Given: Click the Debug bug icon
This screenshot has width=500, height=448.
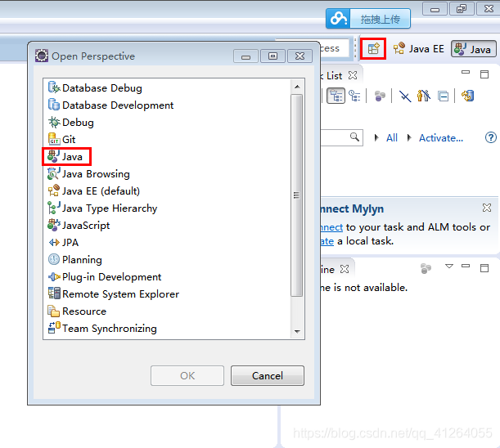Looking at the screenshot, I should point(53,122).
